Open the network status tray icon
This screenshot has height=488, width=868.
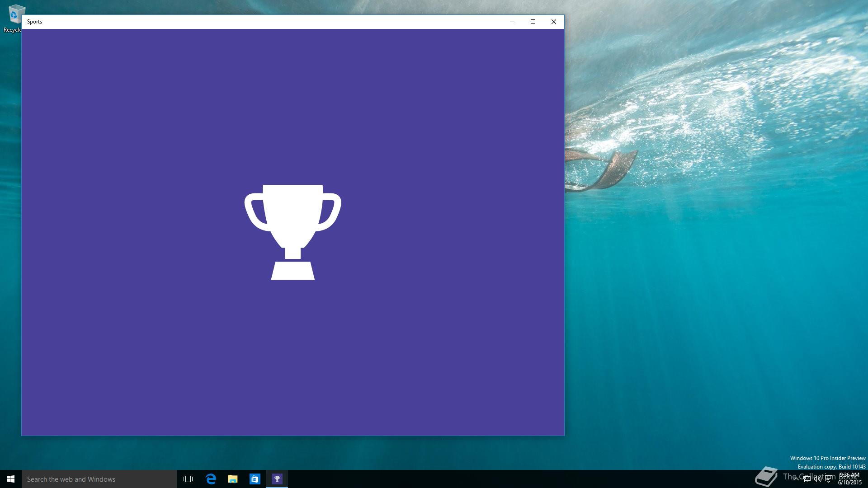807,479
